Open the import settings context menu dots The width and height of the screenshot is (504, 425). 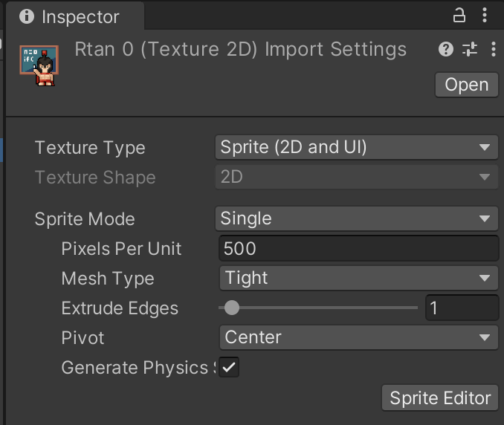494,49
